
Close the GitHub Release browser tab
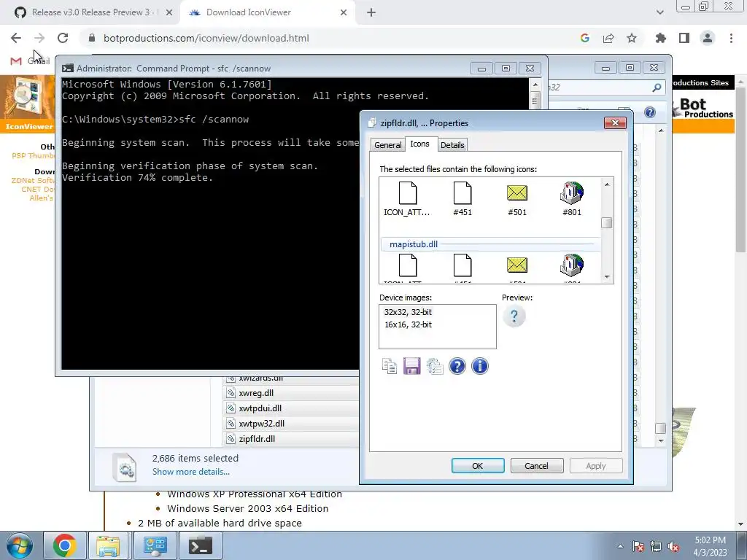point(169,13)
